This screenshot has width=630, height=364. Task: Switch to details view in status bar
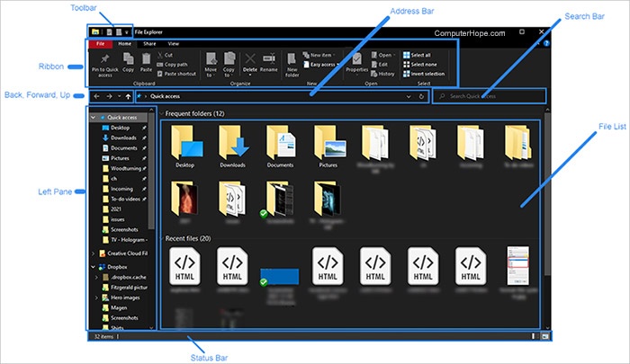click(x=534, y=336)
